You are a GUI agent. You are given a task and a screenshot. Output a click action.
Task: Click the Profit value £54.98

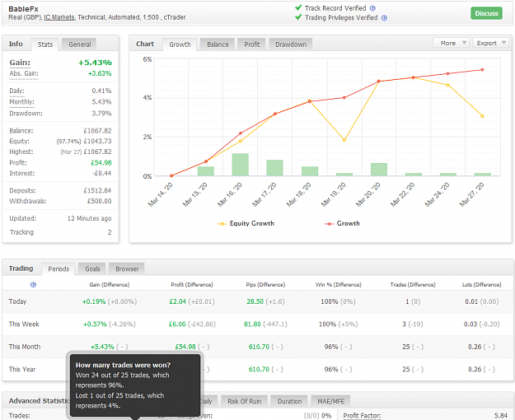pos(101,163)
